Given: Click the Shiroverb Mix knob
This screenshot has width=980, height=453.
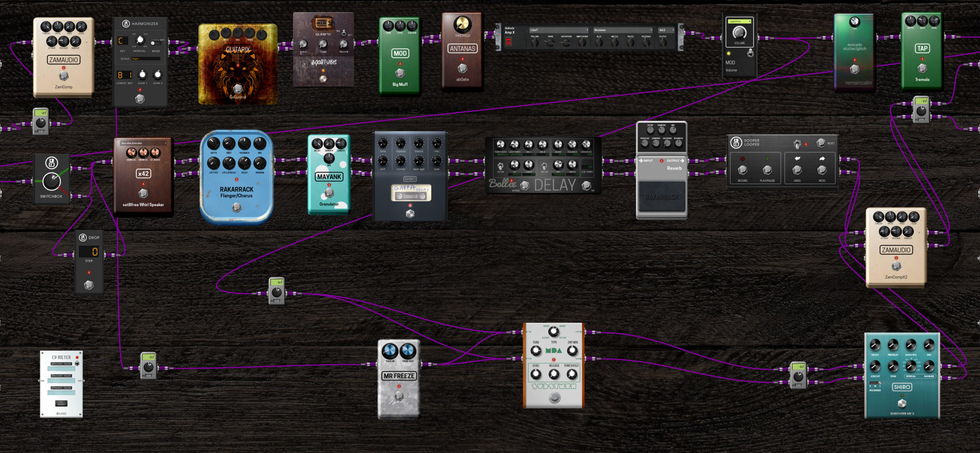Looking at the screenshot, I should point(929,345).
